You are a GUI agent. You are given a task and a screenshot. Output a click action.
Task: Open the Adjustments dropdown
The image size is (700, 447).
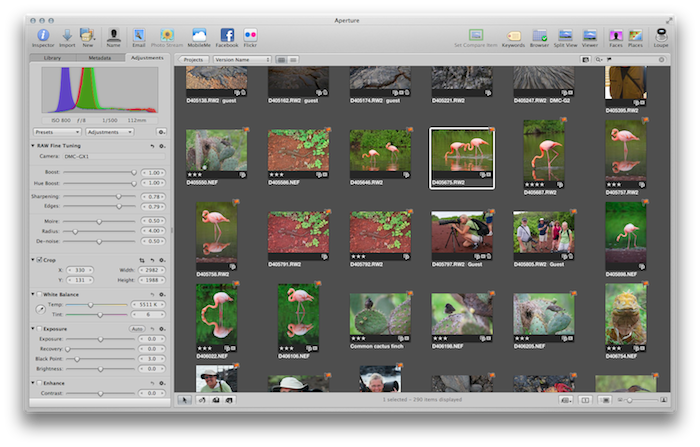(x=109, y=132)
